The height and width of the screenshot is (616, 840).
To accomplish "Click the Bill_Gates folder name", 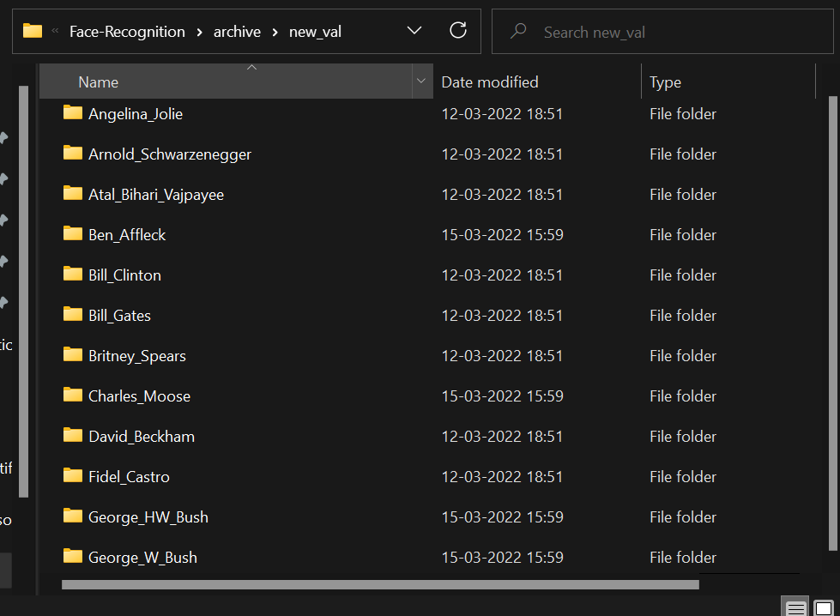I will pos(119,316).
